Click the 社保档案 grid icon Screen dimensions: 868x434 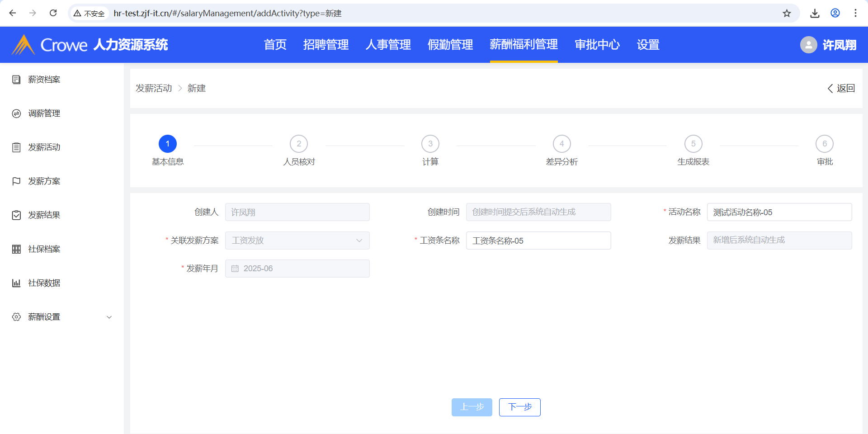(x=16, y=249)
